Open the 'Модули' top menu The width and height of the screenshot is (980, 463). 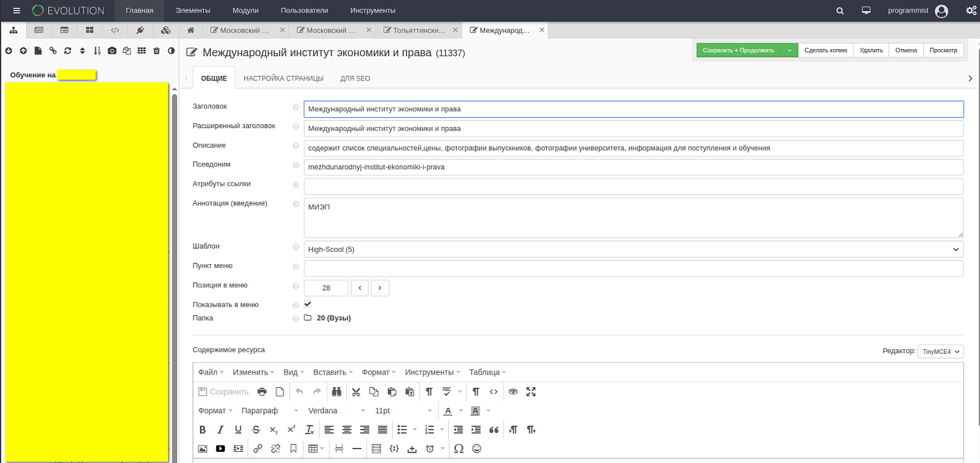[x=245, y=10]
